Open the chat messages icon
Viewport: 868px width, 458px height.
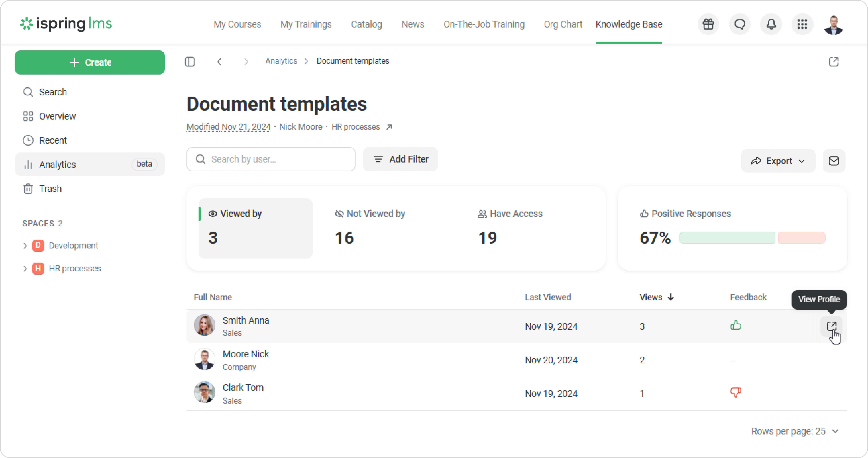tap(740, 24)
